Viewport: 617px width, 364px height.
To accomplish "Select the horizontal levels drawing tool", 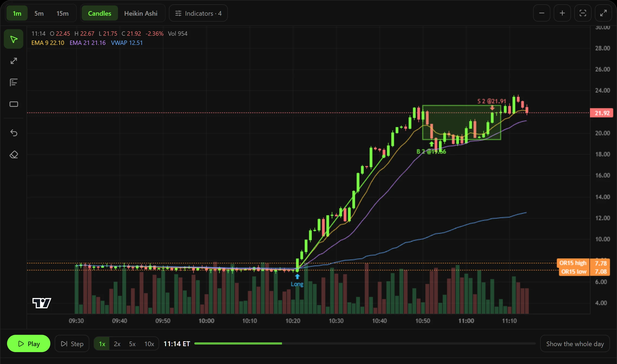I will pyautogui.click(x=14, y=82).
